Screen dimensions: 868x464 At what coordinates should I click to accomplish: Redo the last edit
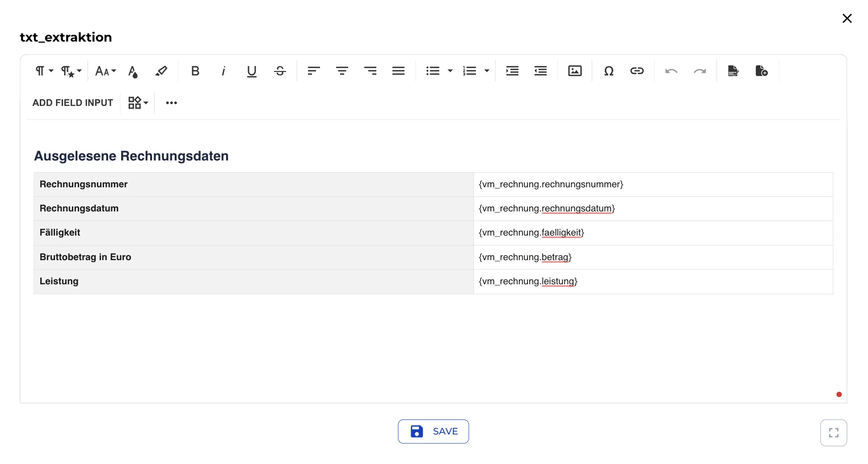click(x=699, y=71)
